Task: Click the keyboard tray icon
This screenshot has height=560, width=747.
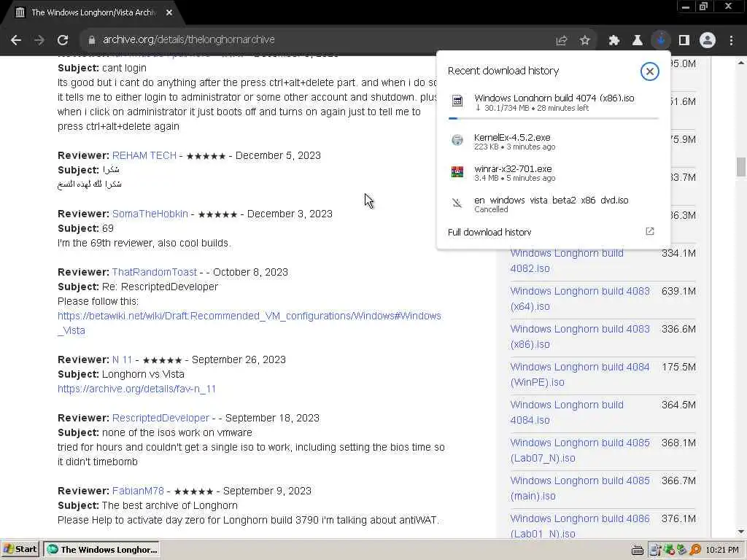Action: [637, 550]
